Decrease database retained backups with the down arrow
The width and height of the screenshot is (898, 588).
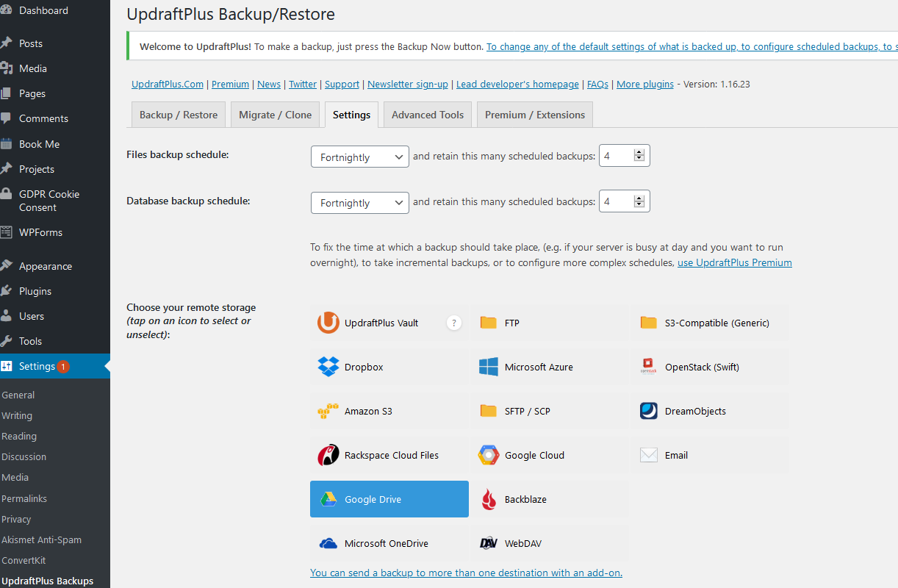(x=639, y=205)
